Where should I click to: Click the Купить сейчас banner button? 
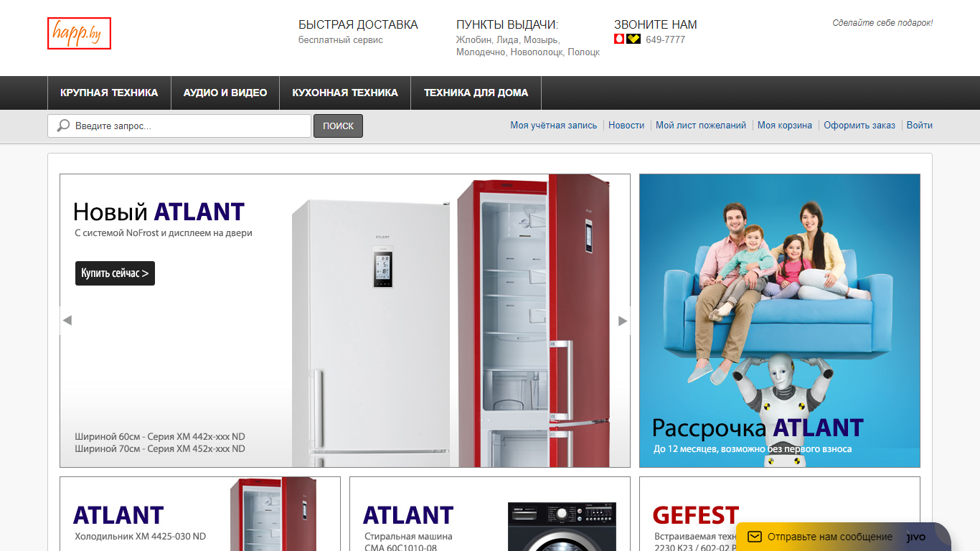pyautogui.click(x=115, y=273)
